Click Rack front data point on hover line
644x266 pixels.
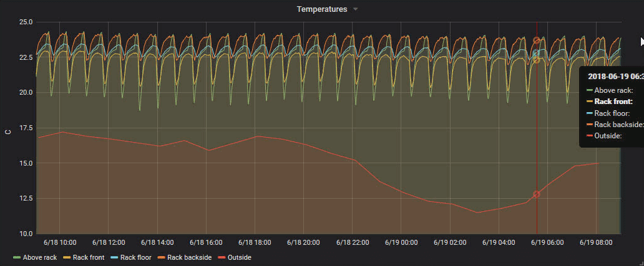537,60
